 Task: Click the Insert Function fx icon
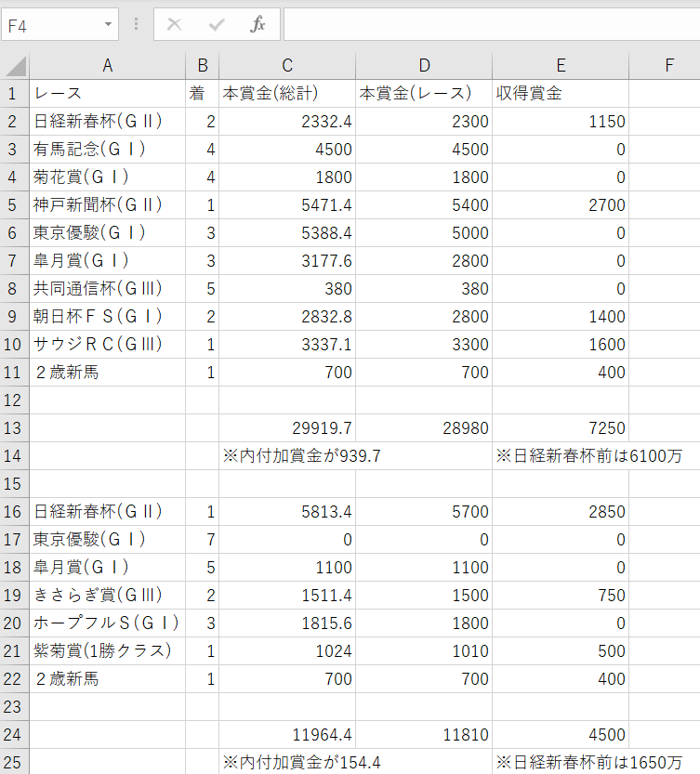coord(258,24)
